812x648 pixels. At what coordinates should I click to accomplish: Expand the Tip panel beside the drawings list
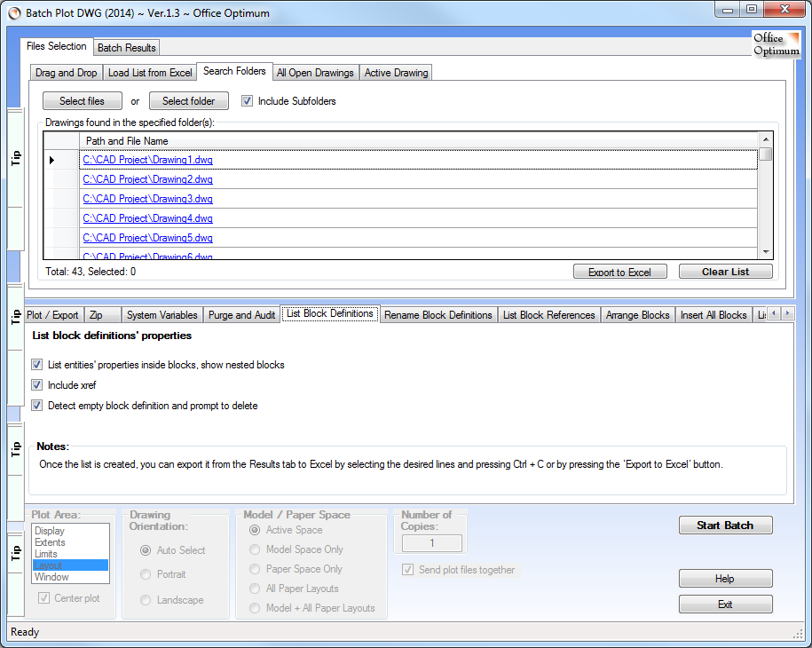tap(16, 158)
